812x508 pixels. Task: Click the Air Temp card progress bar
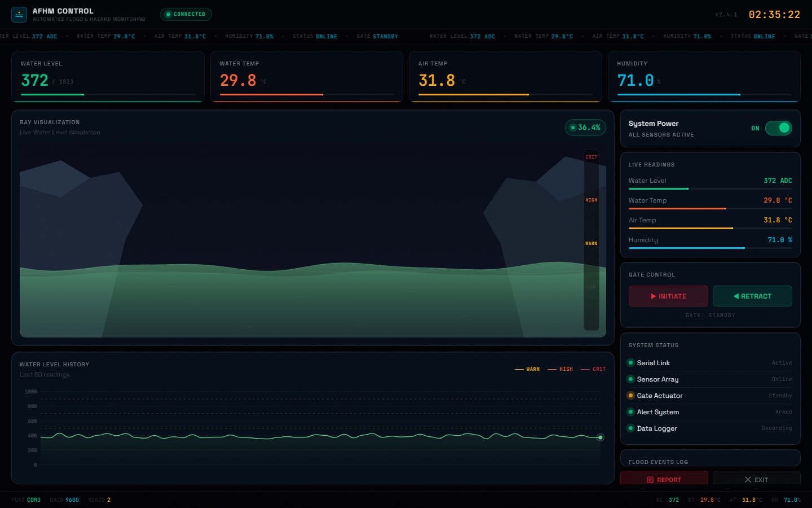[505, 94]
